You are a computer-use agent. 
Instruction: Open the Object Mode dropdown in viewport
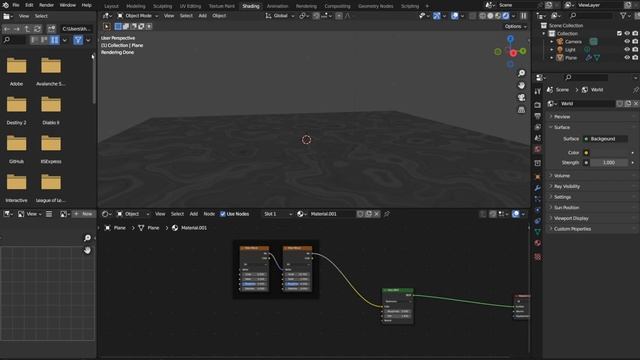click(138, 16)
